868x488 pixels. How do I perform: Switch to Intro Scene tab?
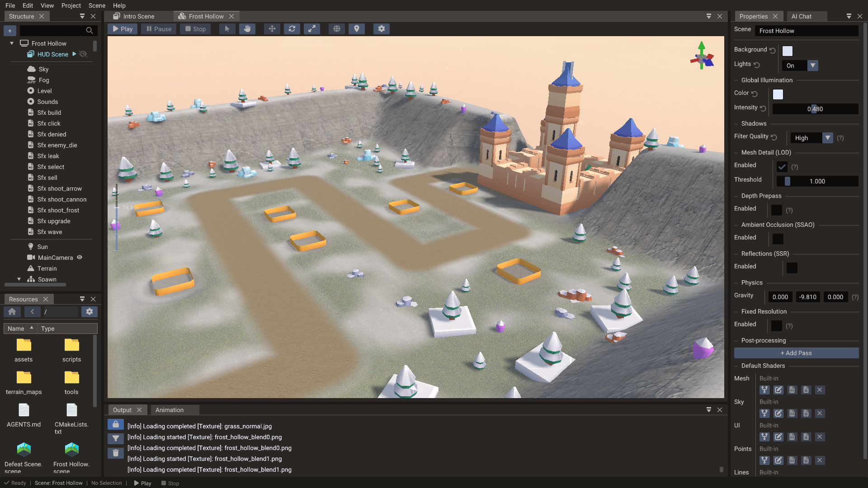139,16
